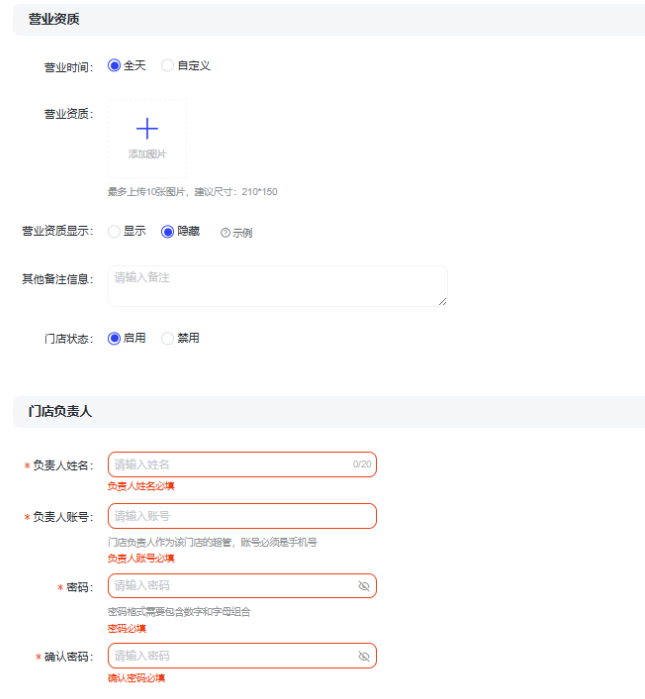This screenshot has height=699, width=645.
Task: Grab the textarea resize handle corner
Action: pos(442,301)
